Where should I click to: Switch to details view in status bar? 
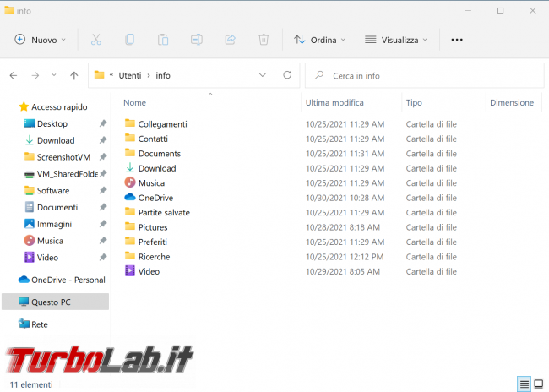pyautogui.click(x=525, y=384)
